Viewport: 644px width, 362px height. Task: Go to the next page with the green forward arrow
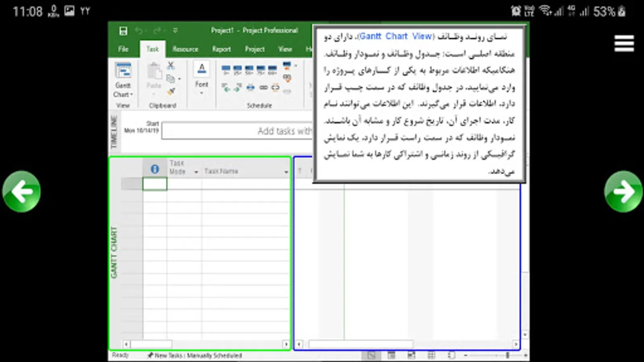623,191
